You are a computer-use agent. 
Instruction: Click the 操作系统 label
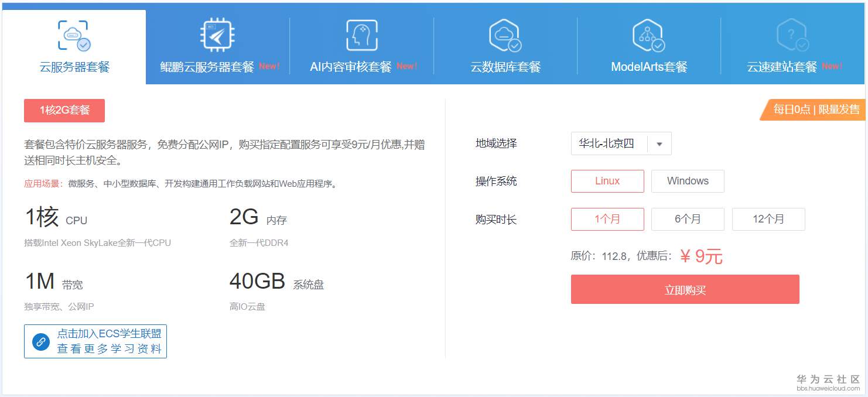496,182
